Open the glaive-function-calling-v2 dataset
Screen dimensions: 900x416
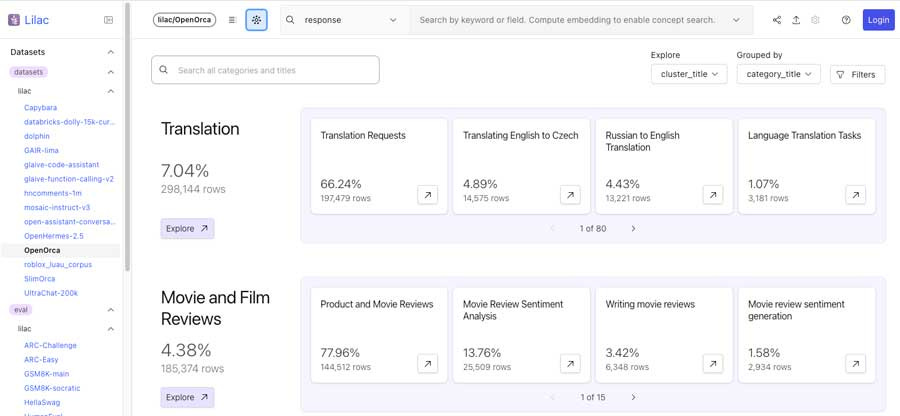(x=69, y=179)
